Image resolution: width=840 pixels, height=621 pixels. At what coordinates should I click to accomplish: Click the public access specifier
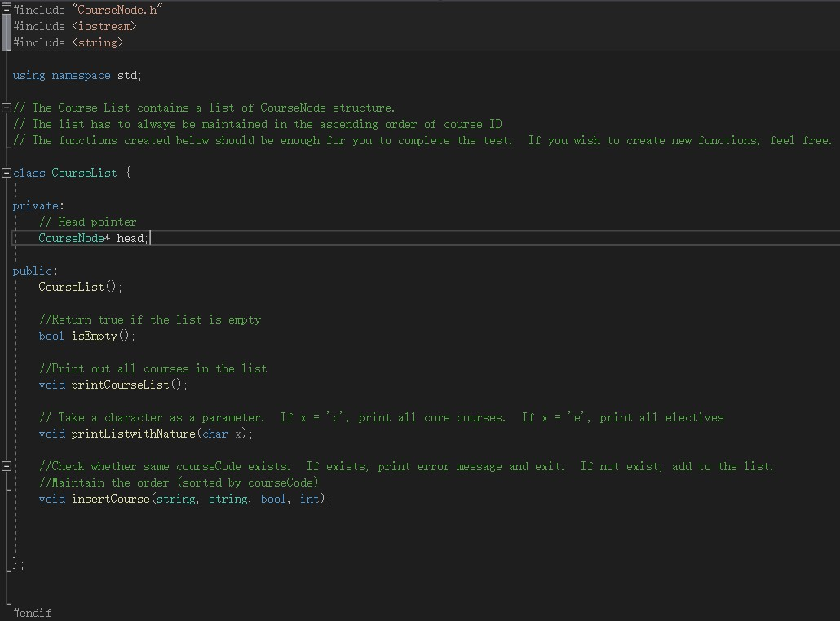click(x=29, y=270)
